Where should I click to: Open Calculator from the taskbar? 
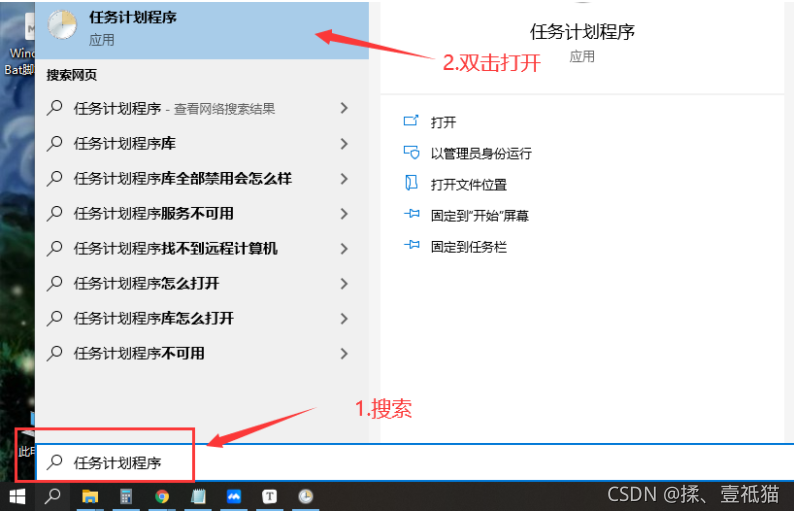click(126, 496)
